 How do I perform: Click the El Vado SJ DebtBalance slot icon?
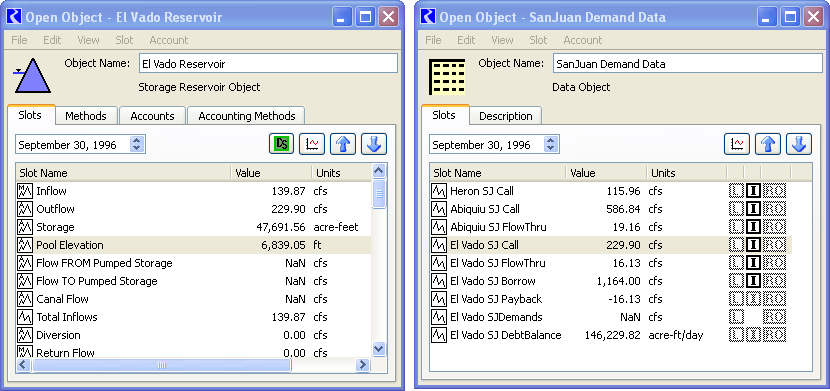click(x=439, y=335)
